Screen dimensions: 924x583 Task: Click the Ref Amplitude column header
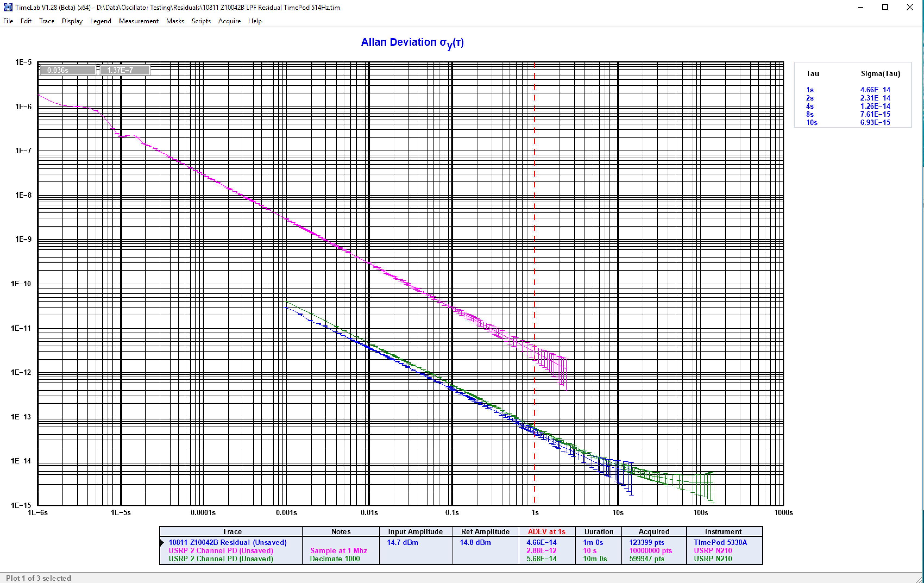click(485, 532)
